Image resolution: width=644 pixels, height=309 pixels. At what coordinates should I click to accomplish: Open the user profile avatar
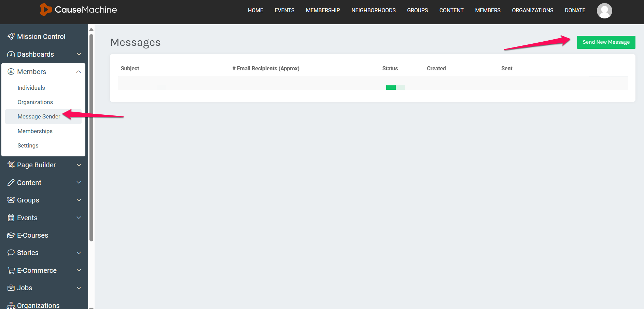click(604, 11)
